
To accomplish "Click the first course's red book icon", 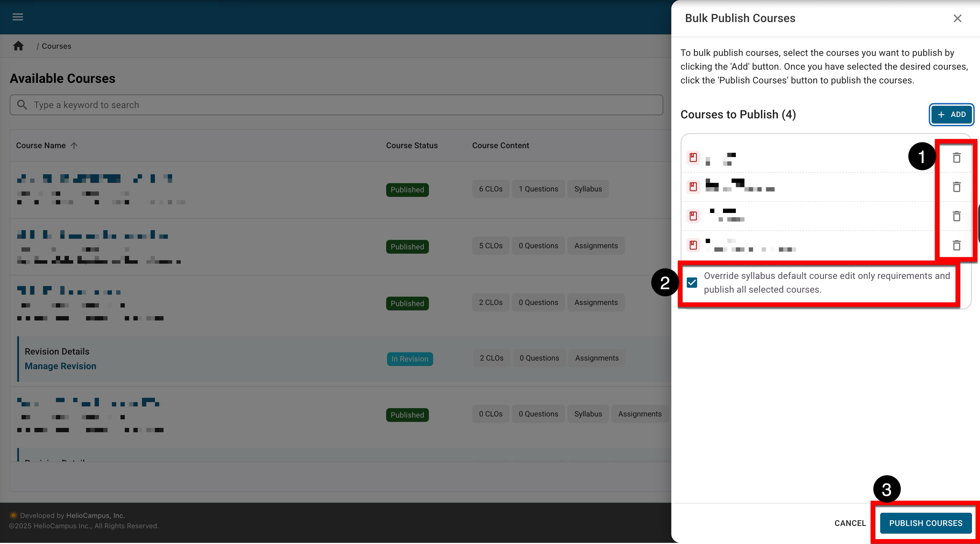I will coord(693,157).
